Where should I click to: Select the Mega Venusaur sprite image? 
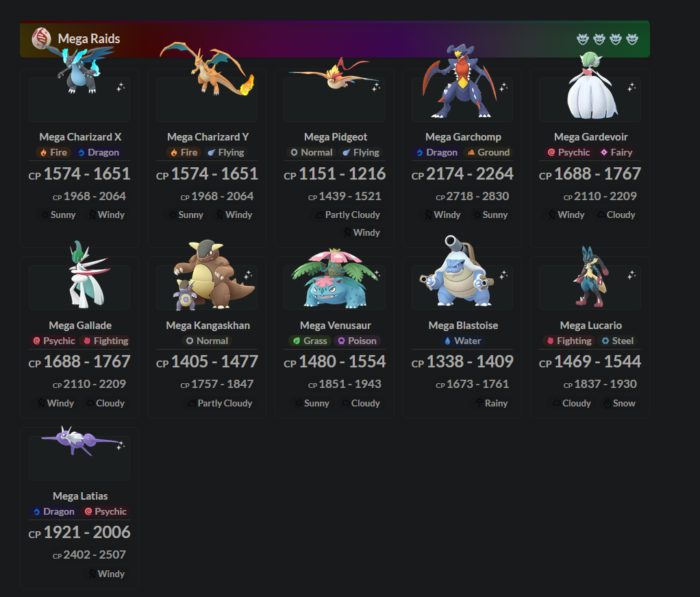pyautogui.click(x=334, y=278)
